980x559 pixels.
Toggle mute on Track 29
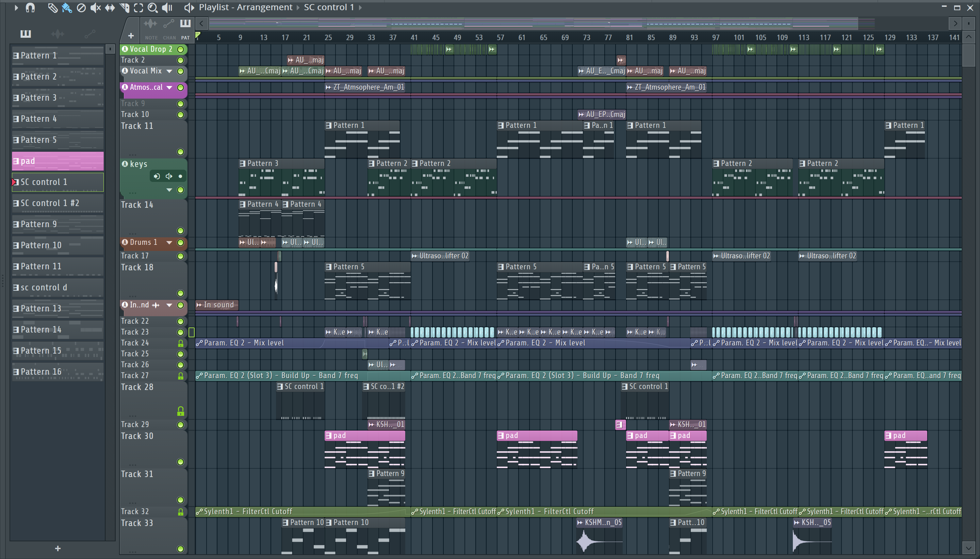click(180, 425)
